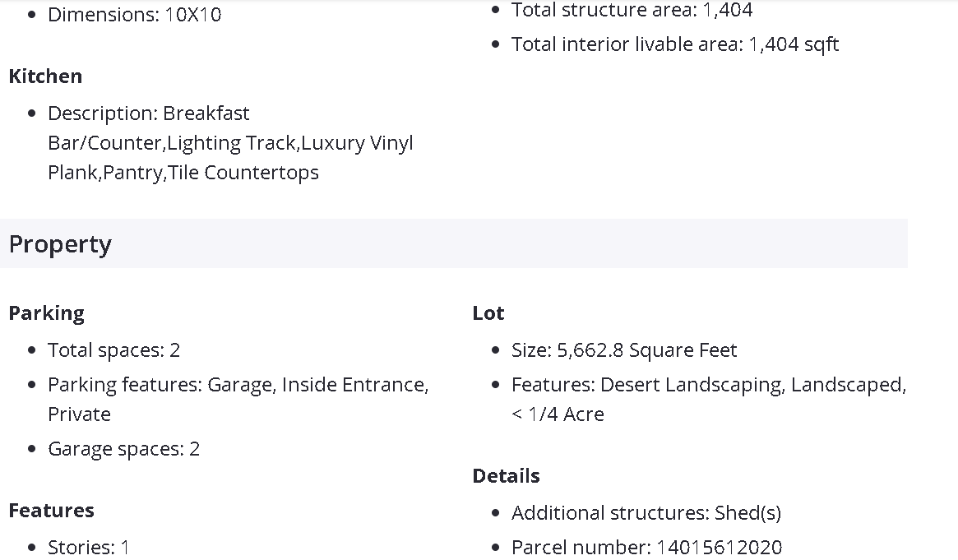Select the Kitchen subheading

[45, 76]
